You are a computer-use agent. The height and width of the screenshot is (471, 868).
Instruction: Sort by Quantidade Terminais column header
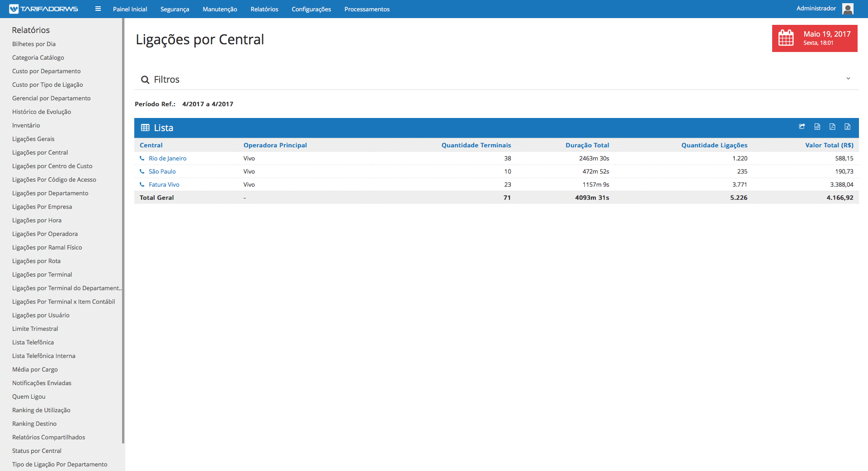[476, 145]
